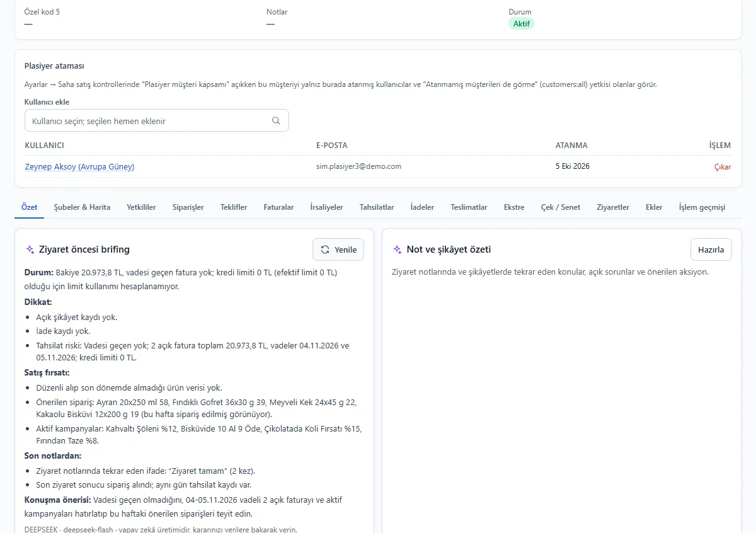Select the Ekstre tab
The width and height of the screenshot is (756, 533).
[514, 207]
